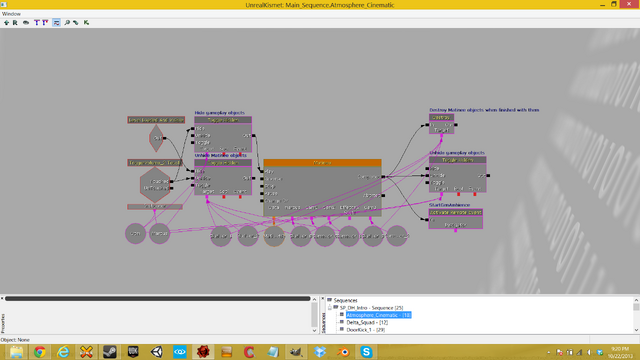This screenshot has width=640, height=360.
Task: Click the system tray volume icon
Action: click(x=589, y=352)
